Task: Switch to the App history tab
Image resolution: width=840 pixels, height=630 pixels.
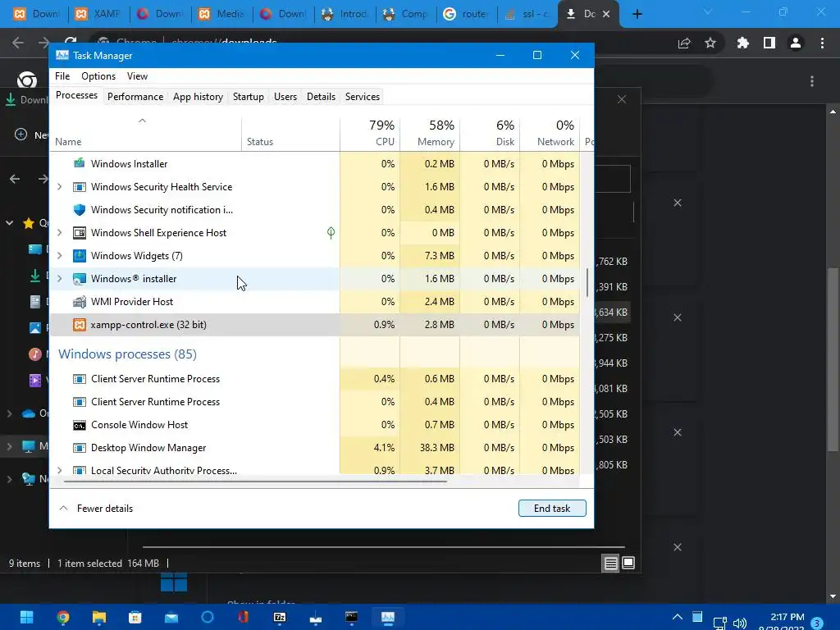Action: (198, 97)
